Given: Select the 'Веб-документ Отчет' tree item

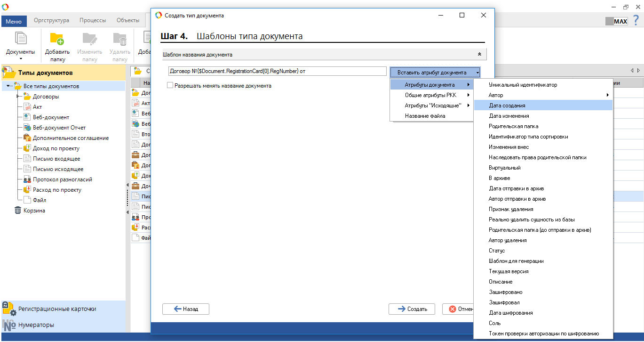Looking at the screenshot, I should (59, 128).
